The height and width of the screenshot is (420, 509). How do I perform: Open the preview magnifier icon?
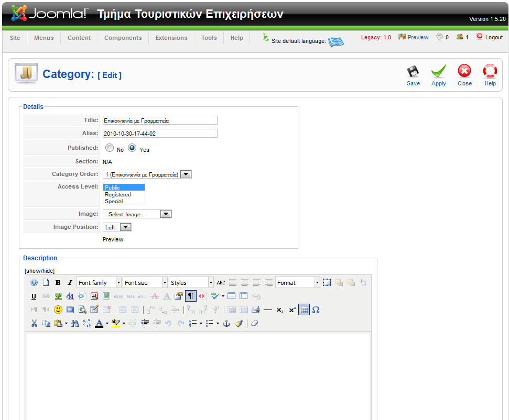click(x=82, y=310)
